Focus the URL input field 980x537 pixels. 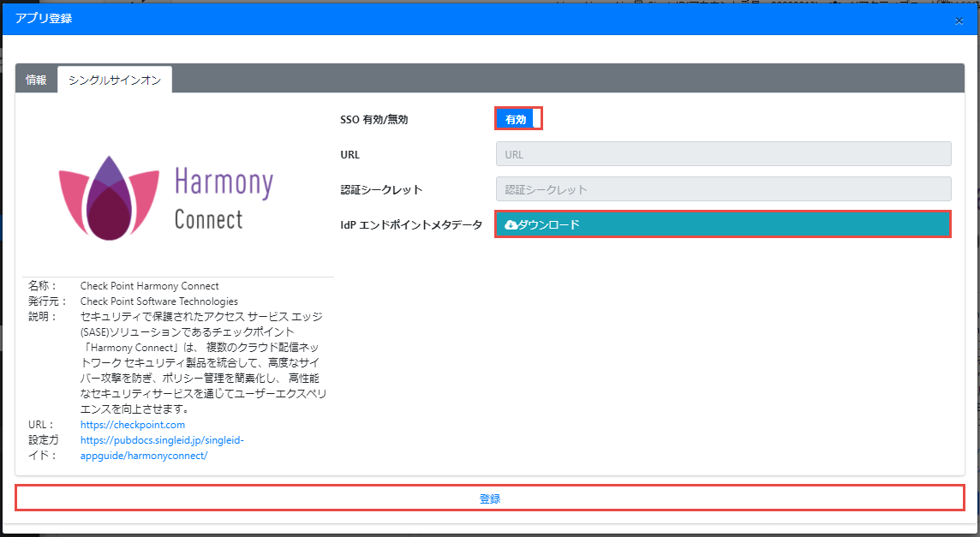(723, 154)
